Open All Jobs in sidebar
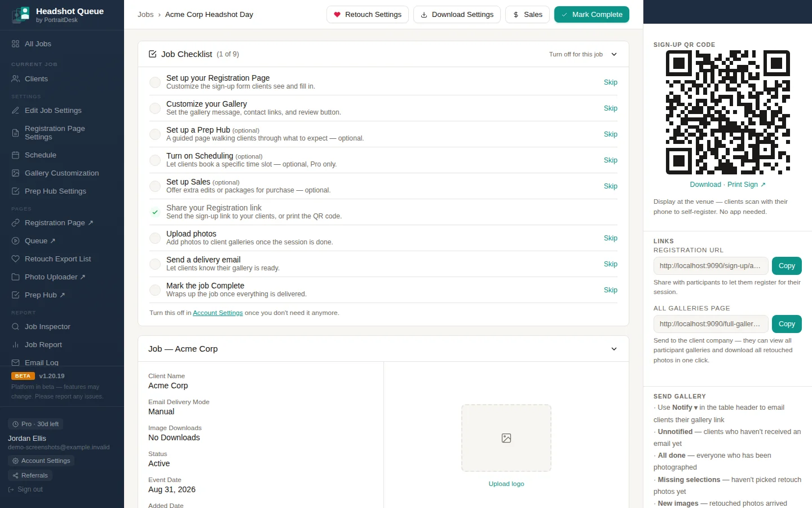The image size is (812, 508). [x=62, y=44]
